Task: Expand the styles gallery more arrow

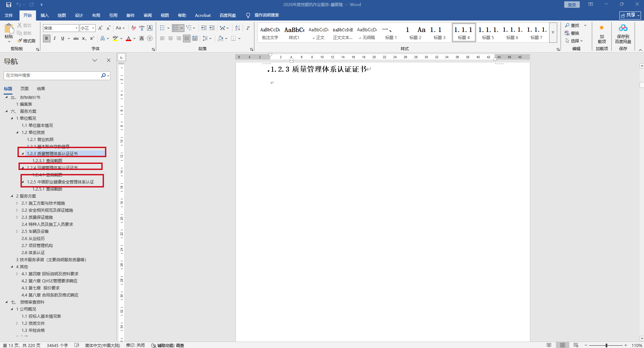Action: 553,33
